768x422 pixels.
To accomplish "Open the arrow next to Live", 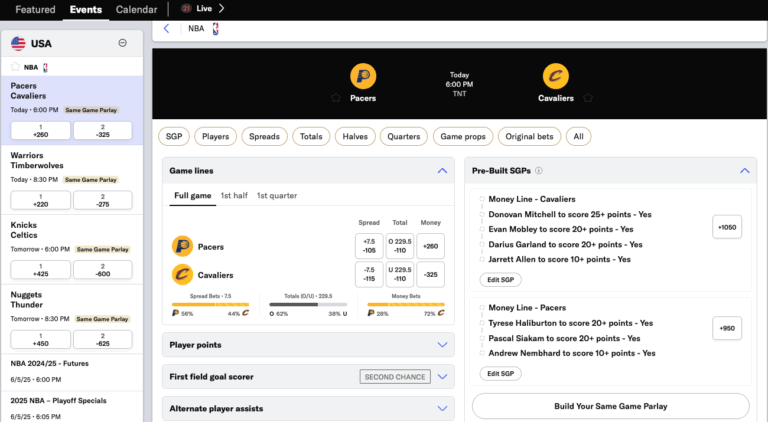I will click(221, 8).
